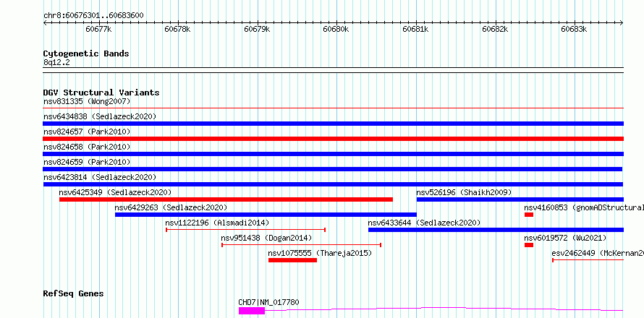Click blue bar of nsv824658

pos(333,154)
